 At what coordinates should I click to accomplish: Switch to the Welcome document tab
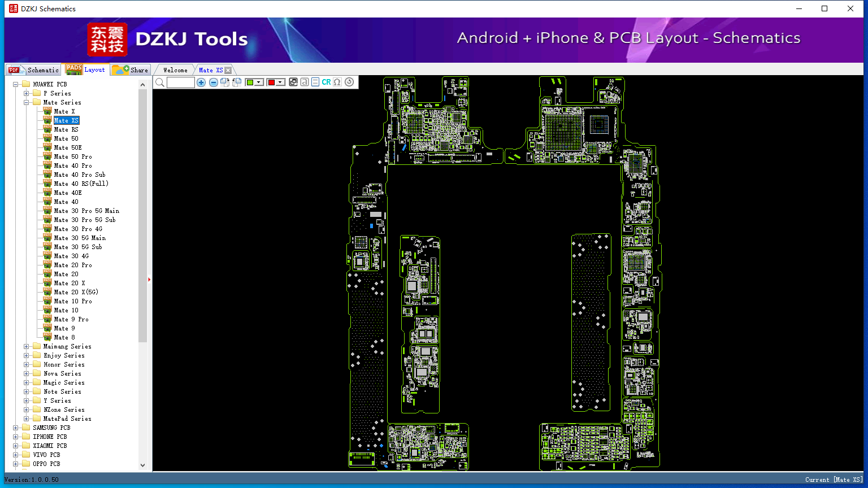[175, 70]
